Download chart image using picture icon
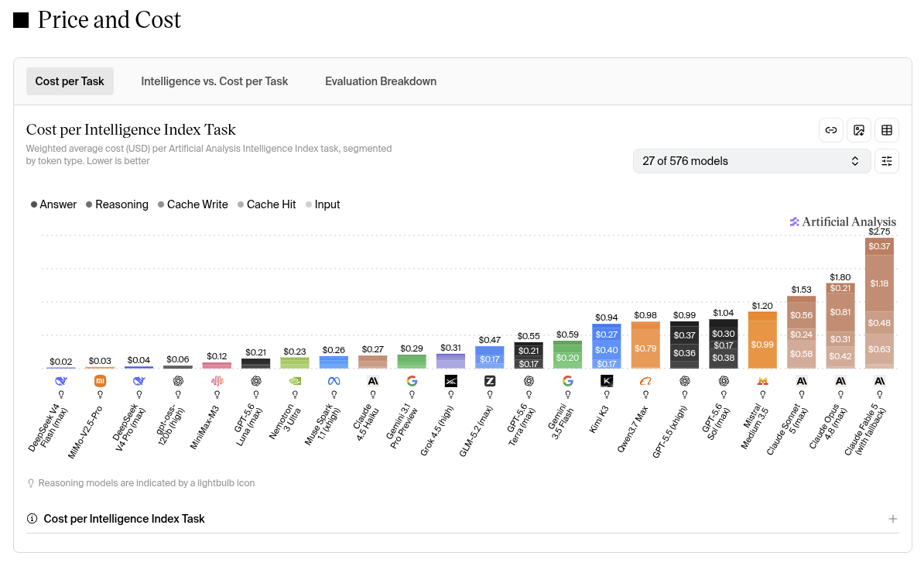This screenshot has width=924, height=573. (x=858, y=130)
